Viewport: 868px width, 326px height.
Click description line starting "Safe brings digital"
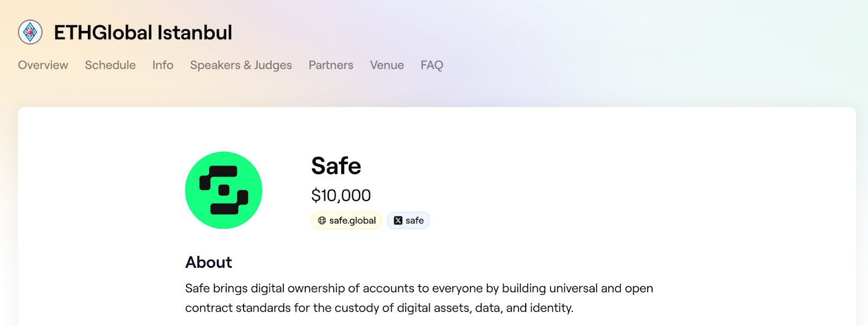[419, 289]
